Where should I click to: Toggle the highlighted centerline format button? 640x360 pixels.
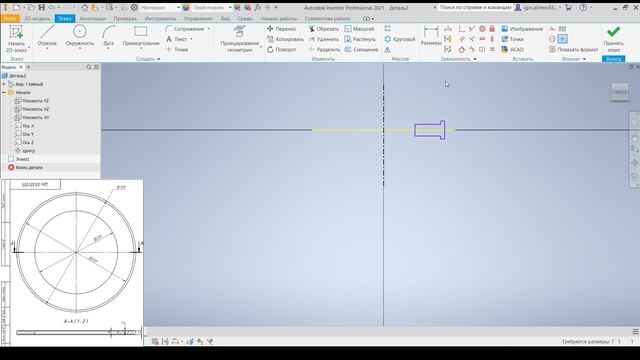tap(562, 39)
